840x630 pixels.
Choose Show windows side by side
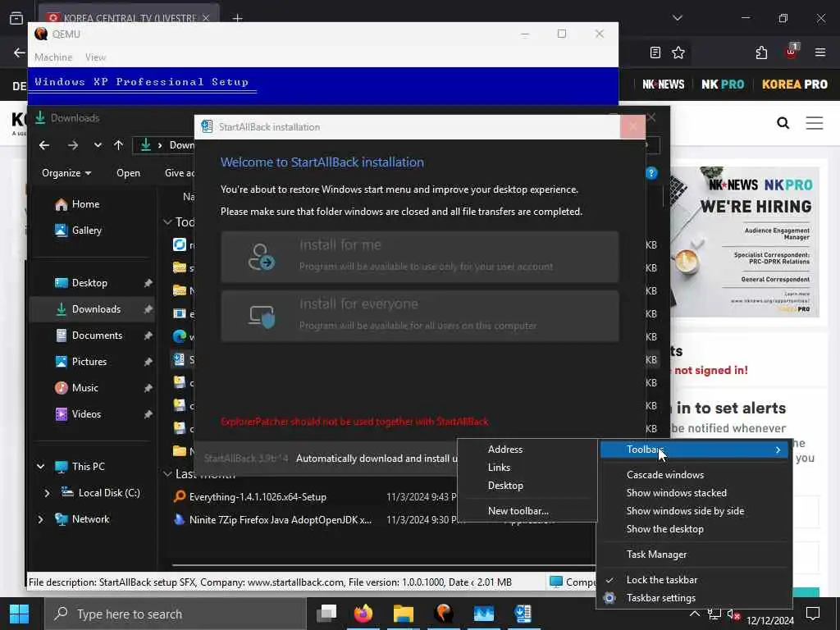pyautogui.click(x=694, y=511)
